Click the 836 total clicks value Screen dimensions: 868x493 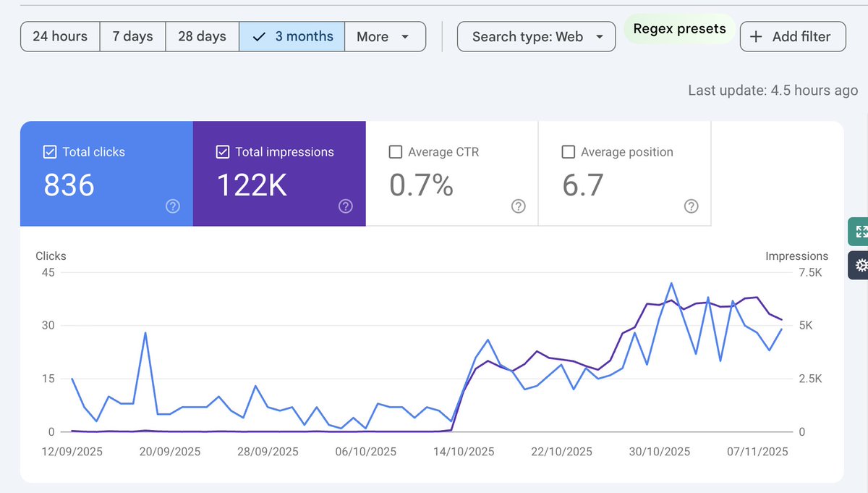[x=69, y=186]
